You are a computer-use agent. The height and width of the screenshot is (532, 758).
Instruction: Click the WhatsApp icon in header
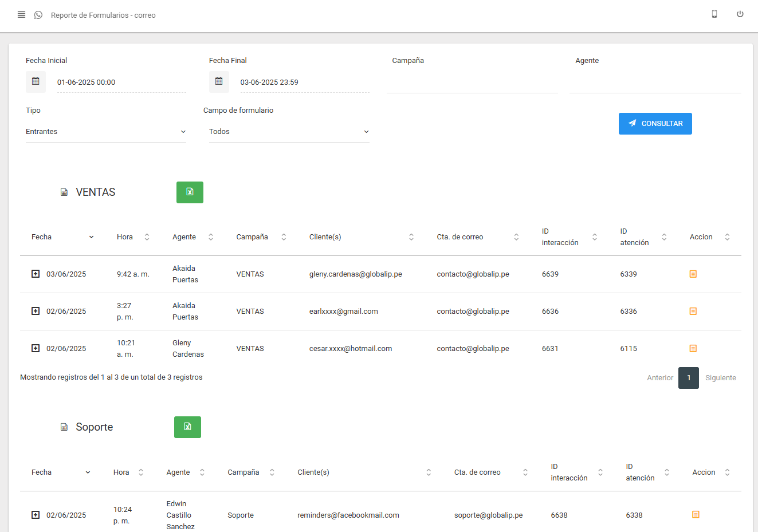tap(38, 15)
